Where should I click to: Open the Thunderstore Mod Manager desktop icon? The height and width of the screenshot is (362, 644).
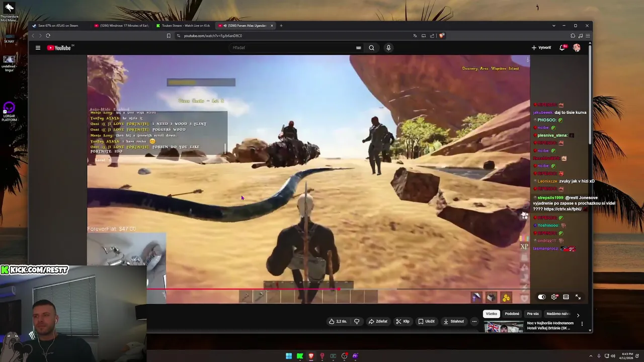tap(9, 12)
